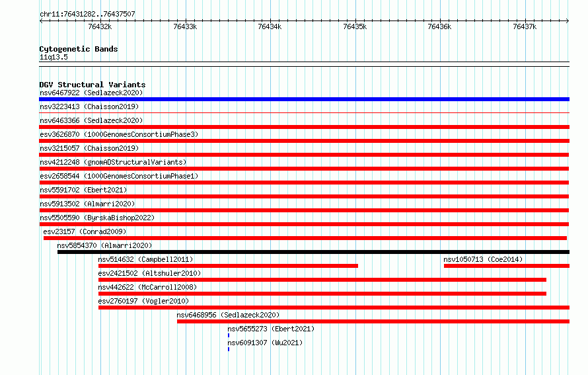The width and height of the screenshot is (588, 375).
Task: Click the nsv6463366 (Sedlazeck2020) label
Action: click(91, 120)
